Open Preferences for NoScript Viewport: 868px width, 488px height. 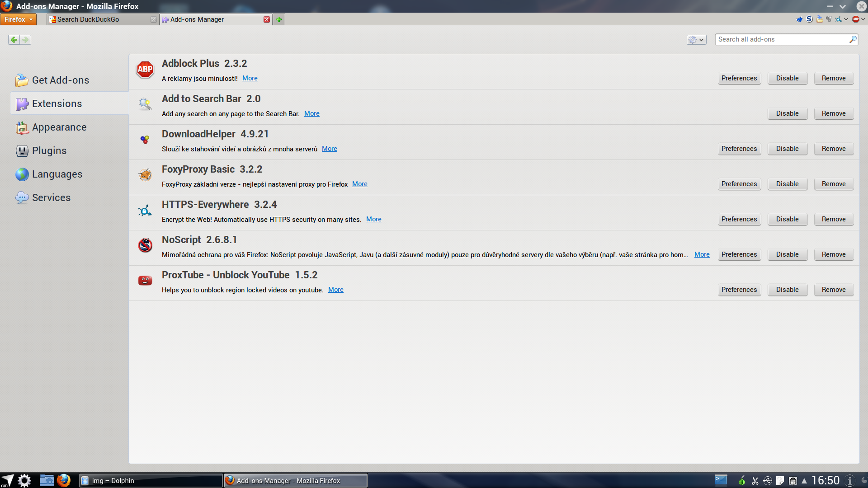[x=739, y=254]
